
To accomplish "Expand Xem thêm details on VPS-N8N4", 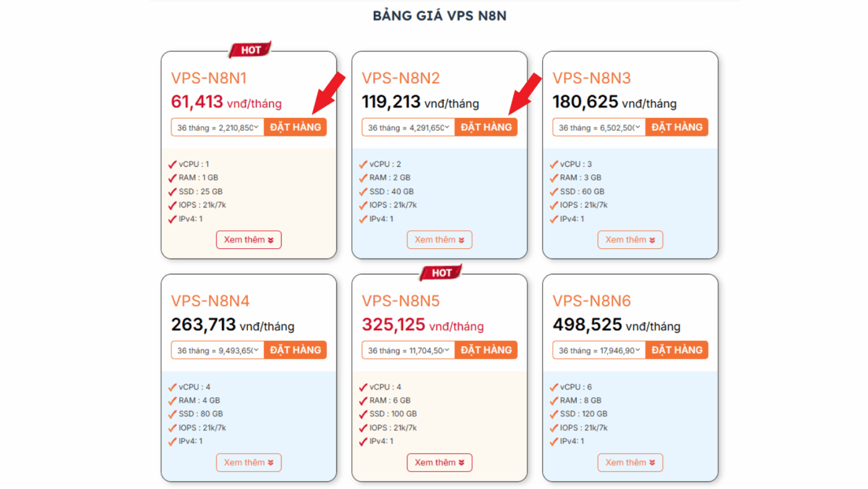I will pyautogui.click(x=249, y=462).
